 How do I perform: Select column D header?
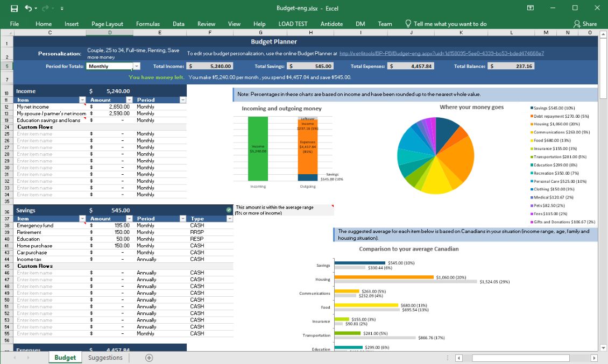[x=110, y=33]
